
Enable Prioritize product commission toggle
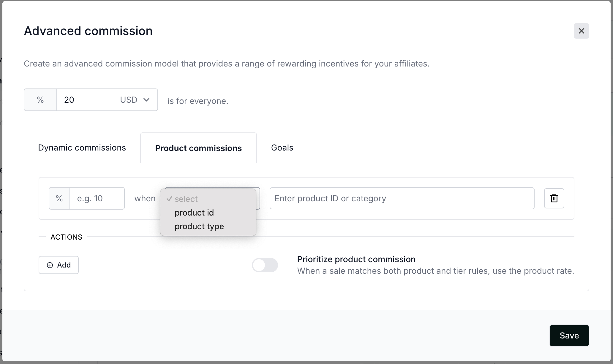(265, 265)
